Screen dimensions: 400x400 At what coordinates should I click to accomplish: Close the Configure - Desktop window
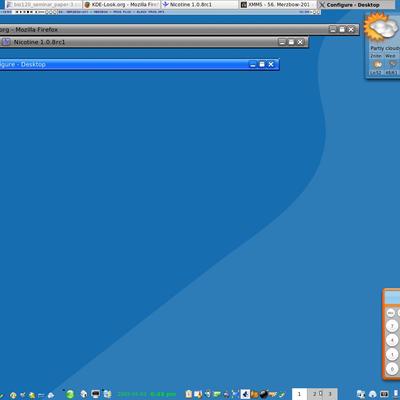click(271, 64)
